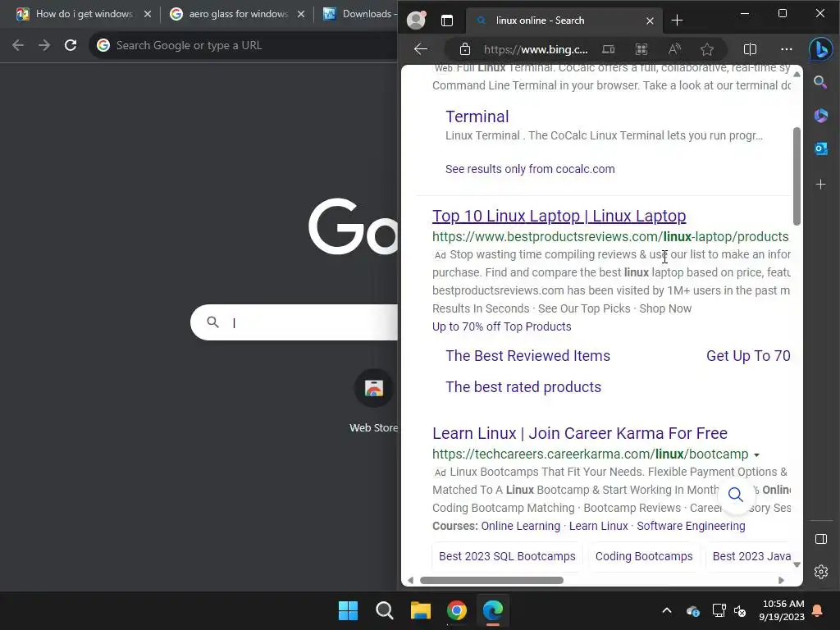The width and height of the screenshot is (840, 630).
Task: Click 'Up to 70% off Top Products' link
Action: (501, 326)
